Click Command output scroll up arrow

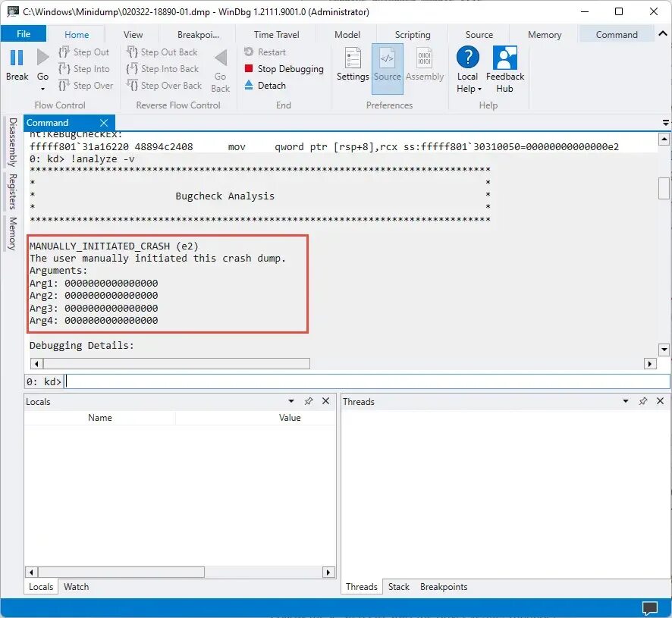pyautogui.click(x=664, y=139)
